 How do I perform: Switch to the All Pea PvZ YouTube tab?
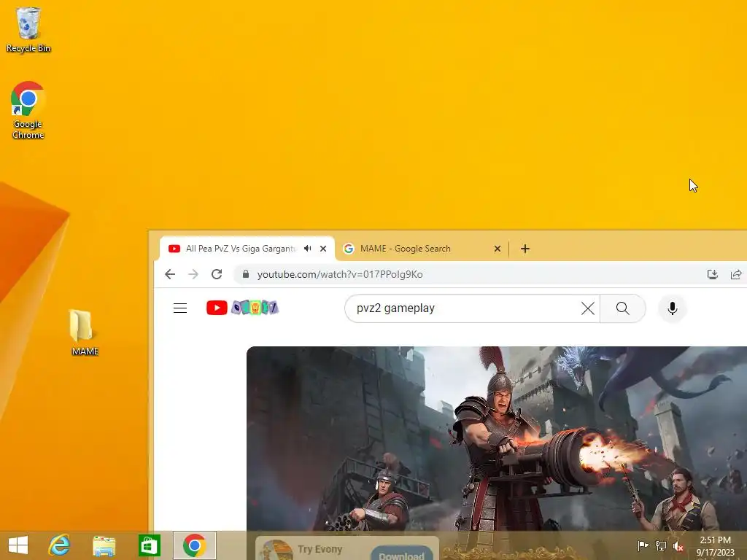click(x=240, y=249)
